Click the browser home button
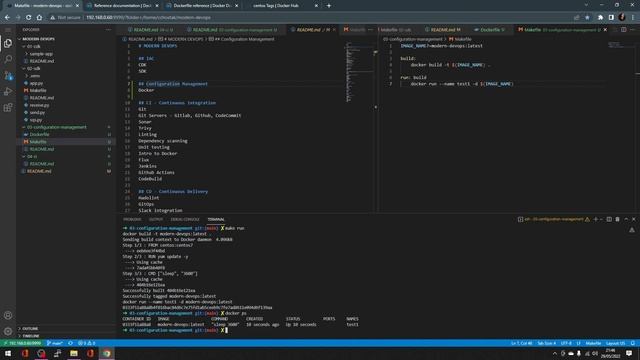The width and height of the screenshot is (640, 360). point(39,18)
